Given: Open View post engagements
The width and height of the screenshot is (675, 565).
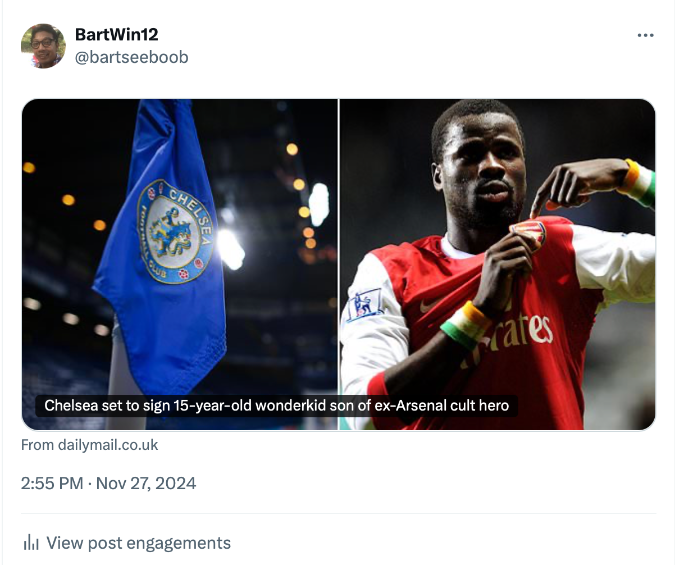Looking at the screenshot, I should (138, 543).
